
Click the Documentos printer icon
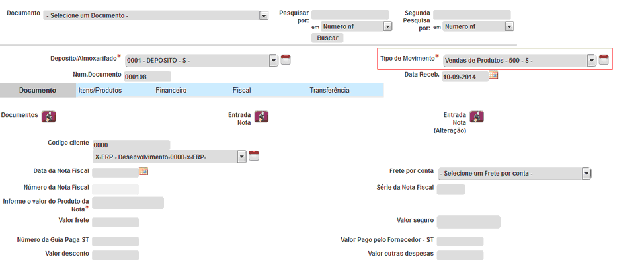(49, 116)
